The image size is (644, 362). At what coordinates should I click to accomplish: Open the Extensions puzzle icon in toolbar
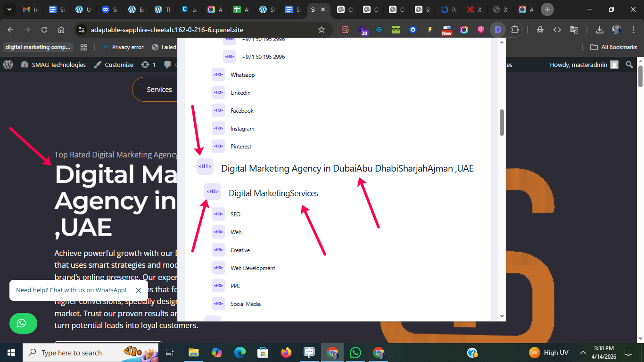click(515, 30)
